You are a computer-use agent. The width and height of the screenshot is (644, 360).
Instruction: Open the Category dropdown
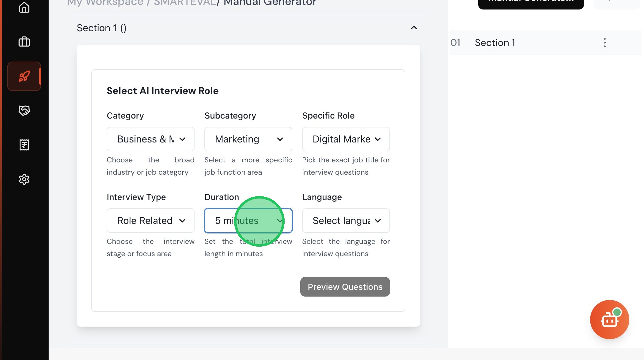[x=150, y=139]
